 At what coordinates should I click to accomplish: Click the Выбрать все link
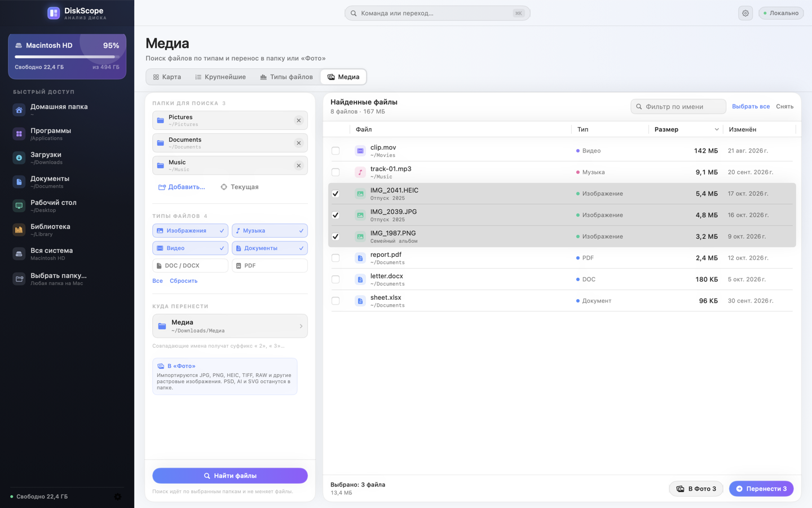(x=751, y=107)
